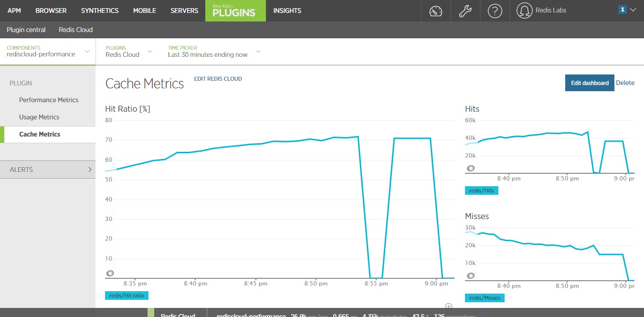Select Usage Metrics in the sidebar
644x317 pixels.
coord(39,117)
